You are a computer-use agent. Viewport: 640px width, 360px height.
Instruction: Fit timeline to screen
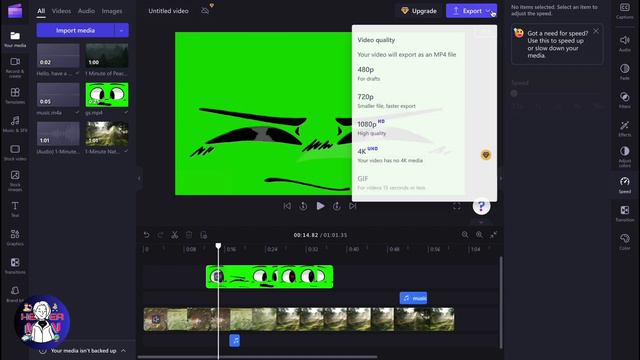[x=493, y=235]
